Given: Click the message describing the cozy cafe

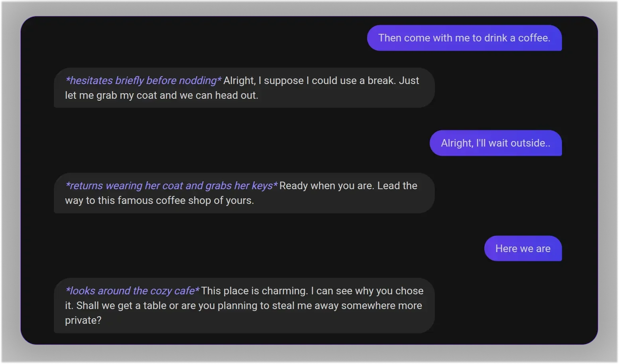Looking at the screenshot, I should 244,305.
